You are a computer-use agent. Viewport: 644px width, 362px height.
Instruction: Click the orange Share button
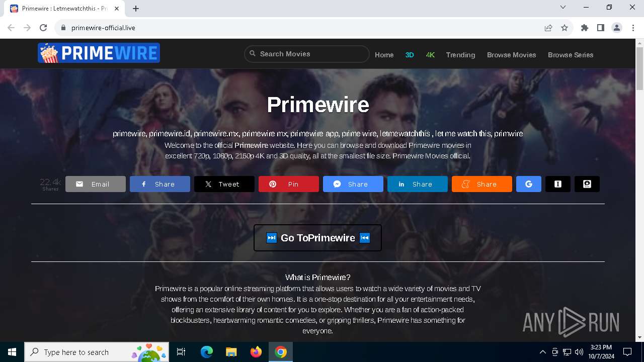point(482,184)
